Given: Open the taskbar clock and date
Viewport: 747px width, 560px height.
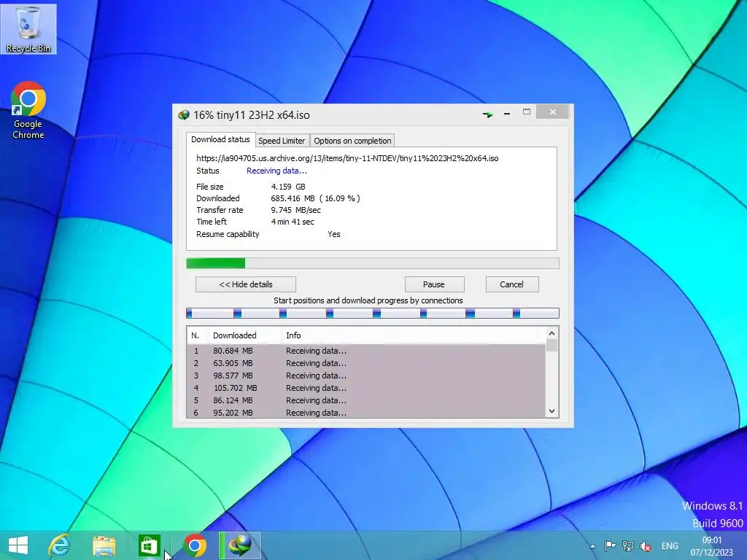Looking at the screenshot, I should [x=712, y=546].
